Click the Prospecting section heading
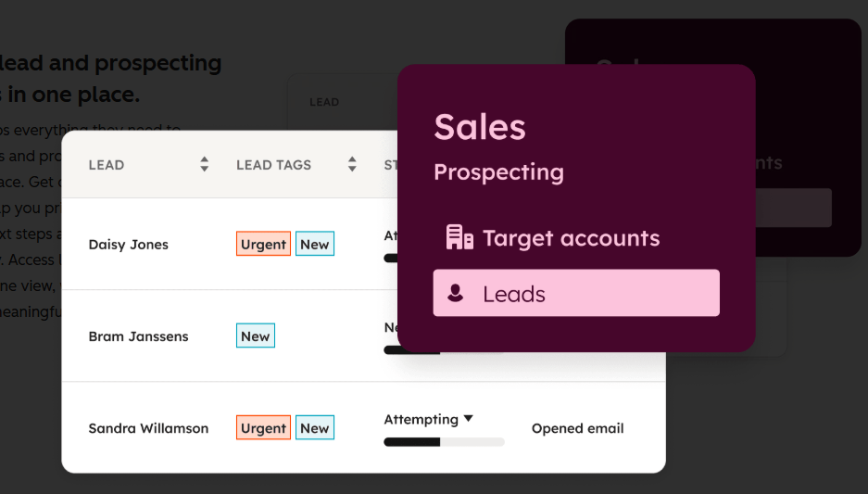The image size is (868, 494). [x=498, y=172]
